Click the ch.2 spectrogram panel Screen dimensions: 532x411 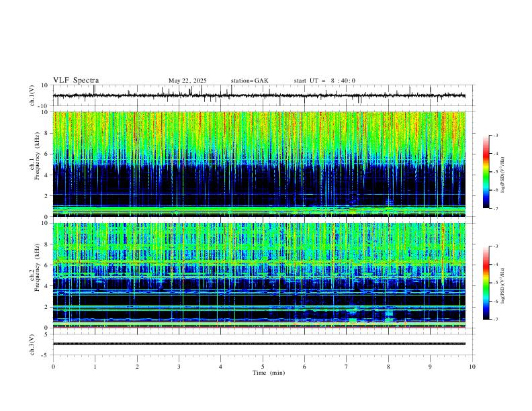pyautogui.click(x=259, y=275)
